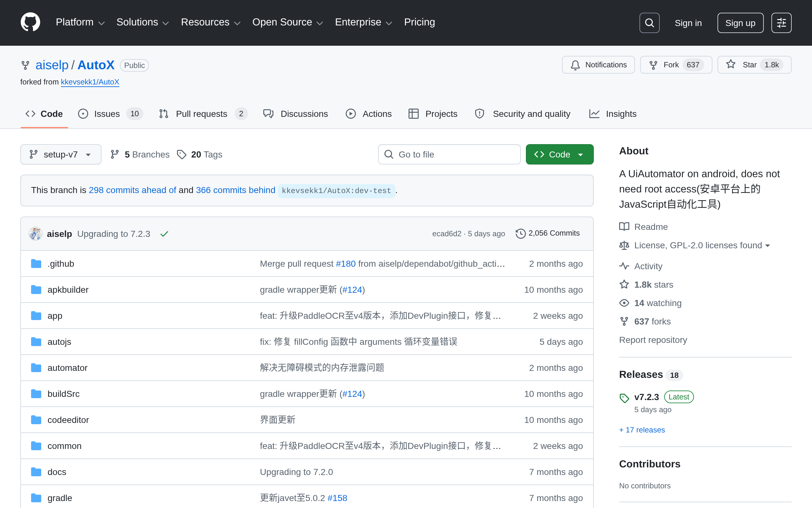The width and height of the screenshot is (812, 508).
Task: Click the branches icon beside 5 Branches
Action: pyautogui.click(x=115, y=154)
